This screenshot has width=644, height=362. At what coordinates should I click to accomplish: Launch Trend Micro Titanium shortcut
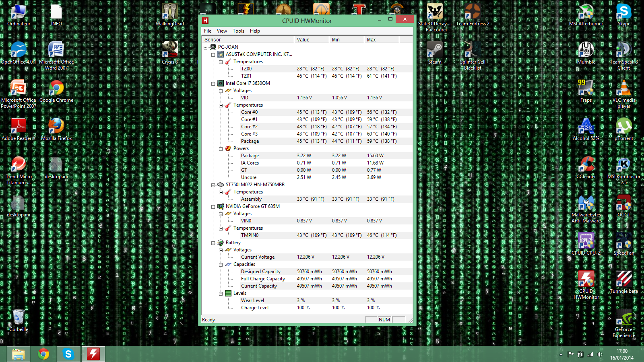(19, 171)
